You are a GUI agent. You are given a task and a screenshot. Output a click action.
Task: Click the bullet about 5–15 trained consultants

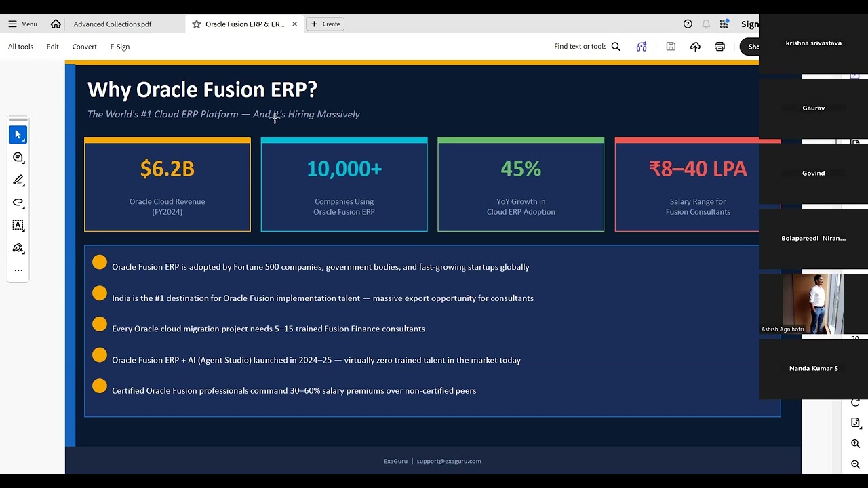pyautogui.click(x=269, y=329)
